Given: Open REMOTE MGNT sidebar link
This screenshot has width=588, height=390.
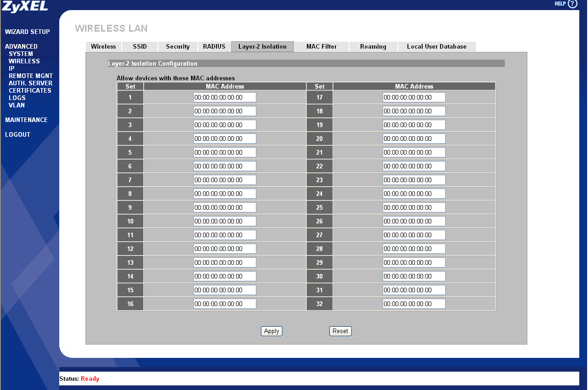Looking at the screenshot, I should pyautogui.click(x=31, y=76).
